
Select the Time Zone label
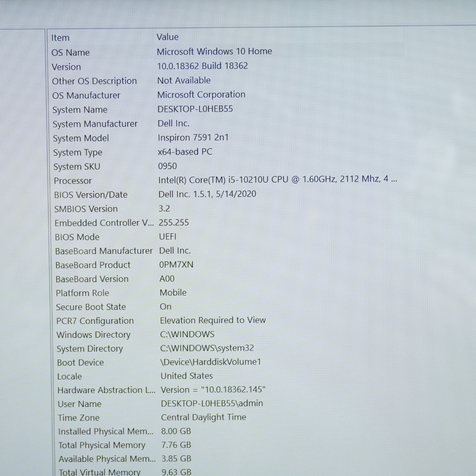click(79, 418)
